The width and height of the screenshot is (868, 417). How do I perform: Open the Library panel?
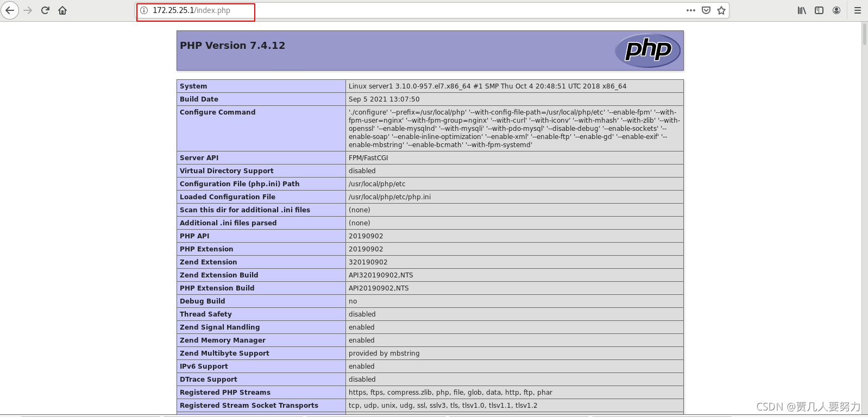(x=802, y=10)
